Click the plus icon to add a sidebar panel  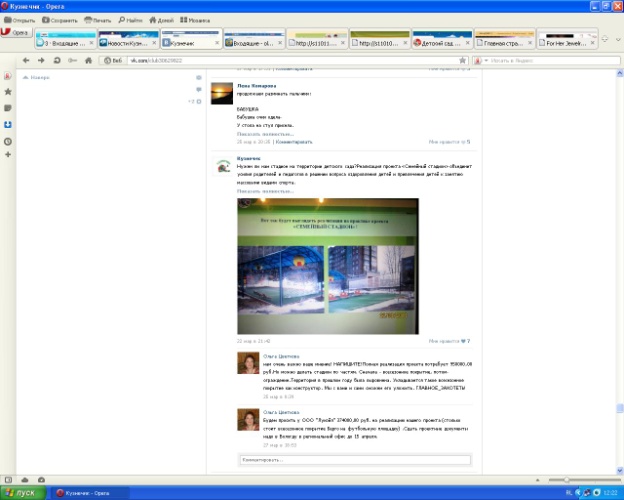8,154
